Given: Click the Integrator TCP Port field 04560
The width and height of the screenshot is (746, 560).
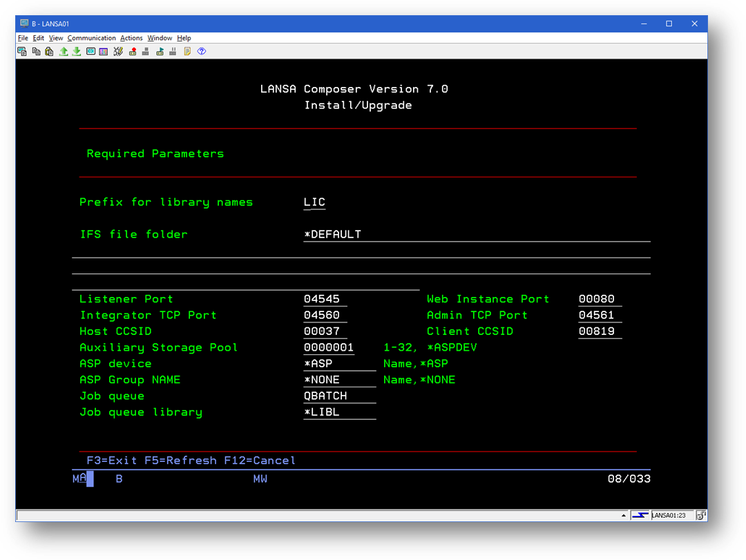Looking at the screenshot, I should pos(325,316).
